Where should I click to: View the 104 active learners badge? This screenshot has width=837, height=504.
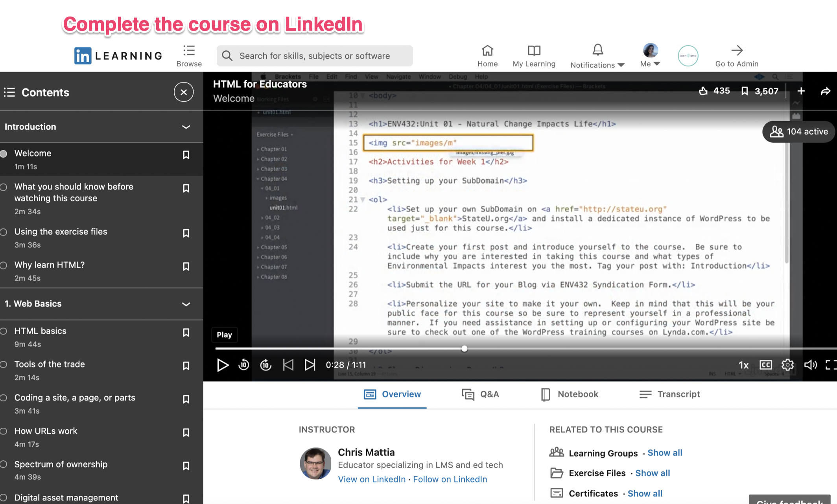[x=798, y=131]
